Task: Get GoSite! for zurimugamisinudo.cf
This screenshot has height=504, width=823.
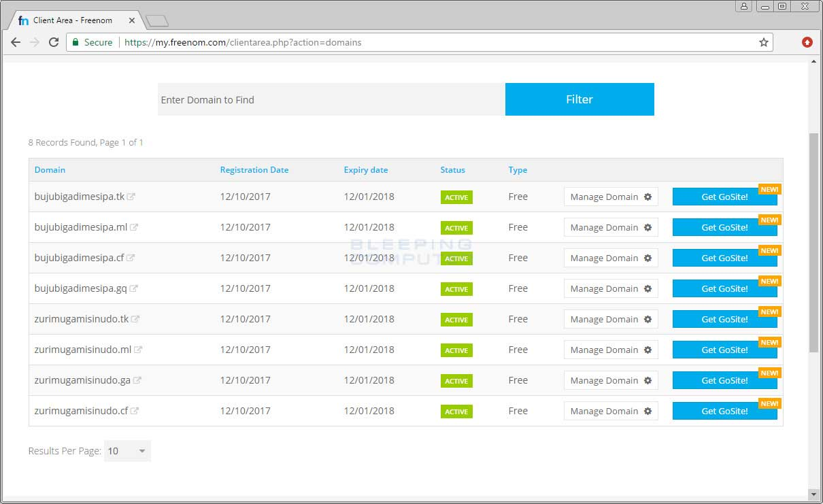Action: point(724,411)
